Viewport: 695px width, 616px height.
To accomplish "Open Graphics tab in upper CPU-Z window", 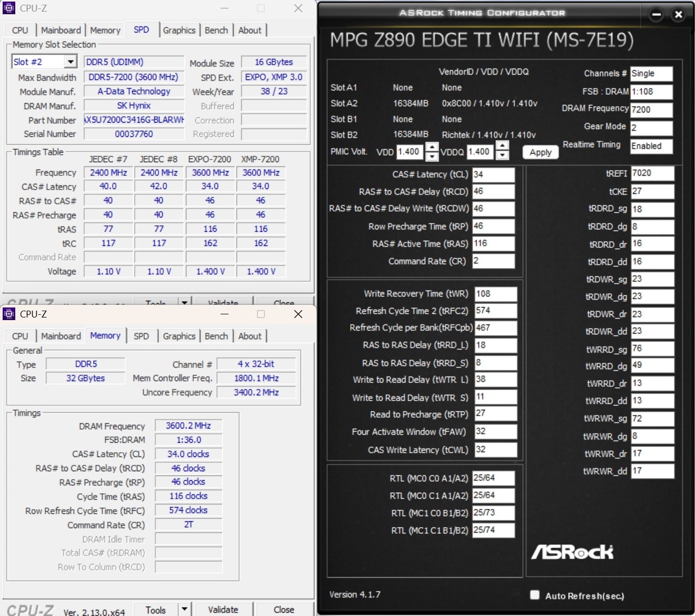I will (179, 31).
